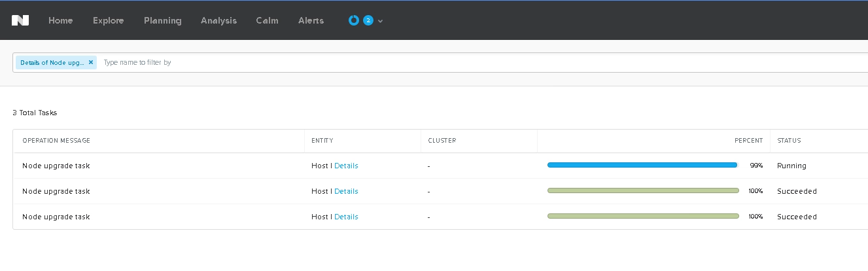View the Alerts page

[x=311, y=20]
